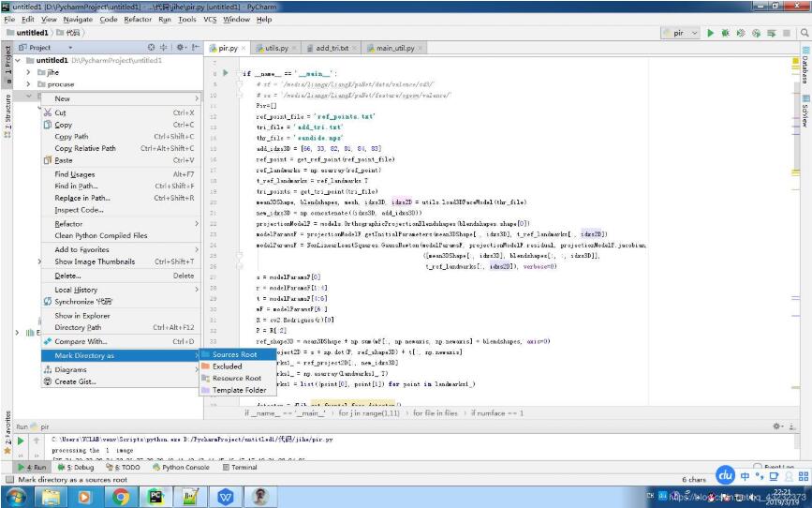Image resolution: width=812 pixels, height=508 pixels.
Task: Click gutter run arrow beside main block
Action: point(226,73)
